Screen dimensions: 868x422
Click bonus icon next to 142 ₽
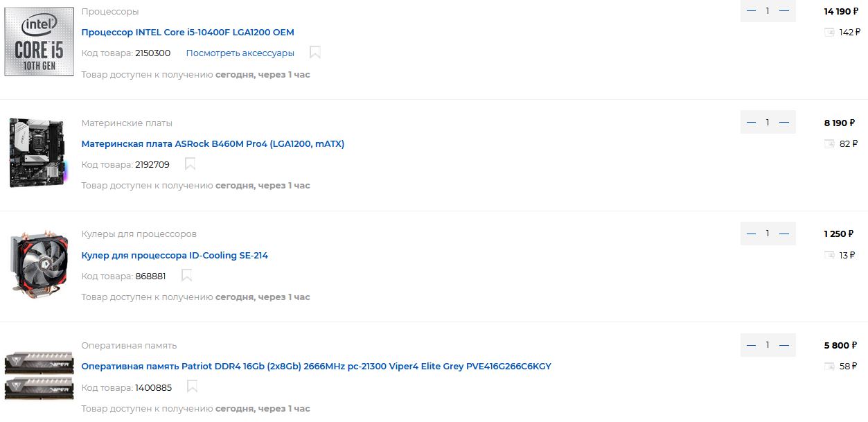pos(829,32)
